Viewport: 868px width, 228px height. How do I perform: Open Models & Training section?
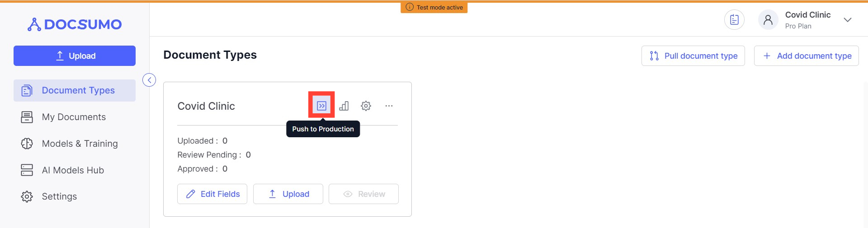click(75, 144)
